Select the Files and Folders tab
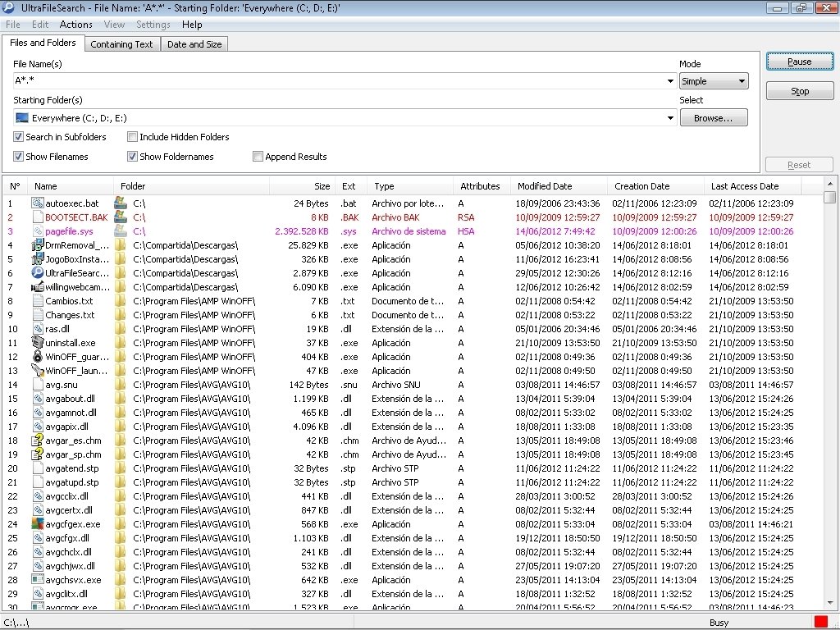Image resolution: width=840 pixels, height=630 pixels. pyautogui.click(x=43, y=43)
